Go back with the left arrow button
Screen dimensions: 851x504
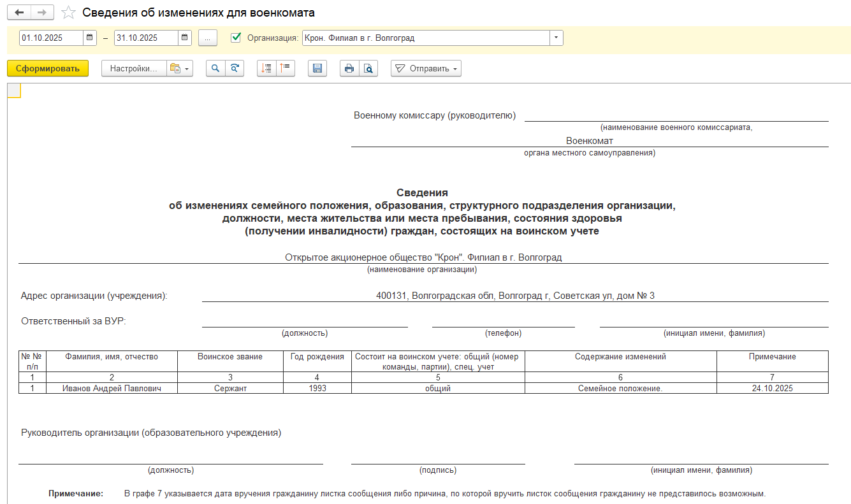click(x=18, y=13)
